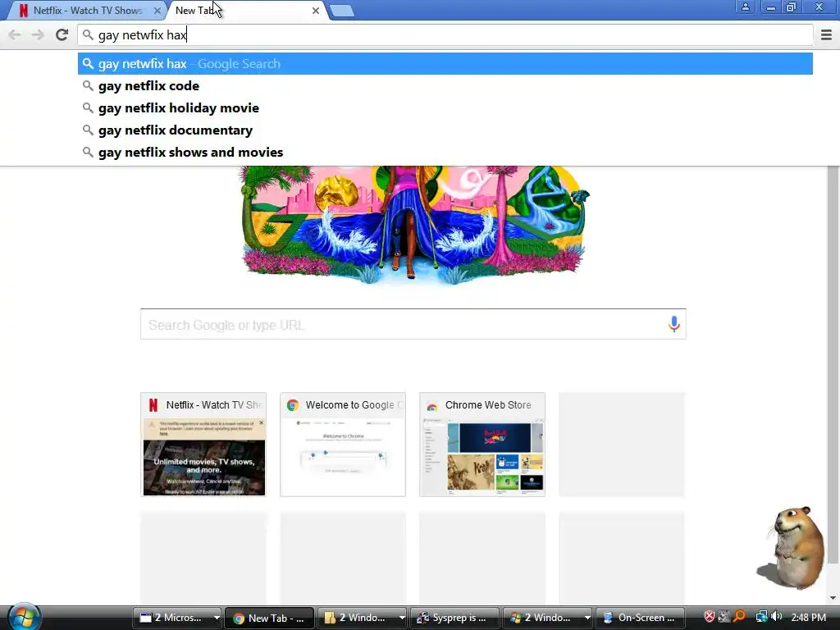840x630 pixels.
Task: Expand the Windows flag taskbar group arrow
Action: [x=587, y=618]
